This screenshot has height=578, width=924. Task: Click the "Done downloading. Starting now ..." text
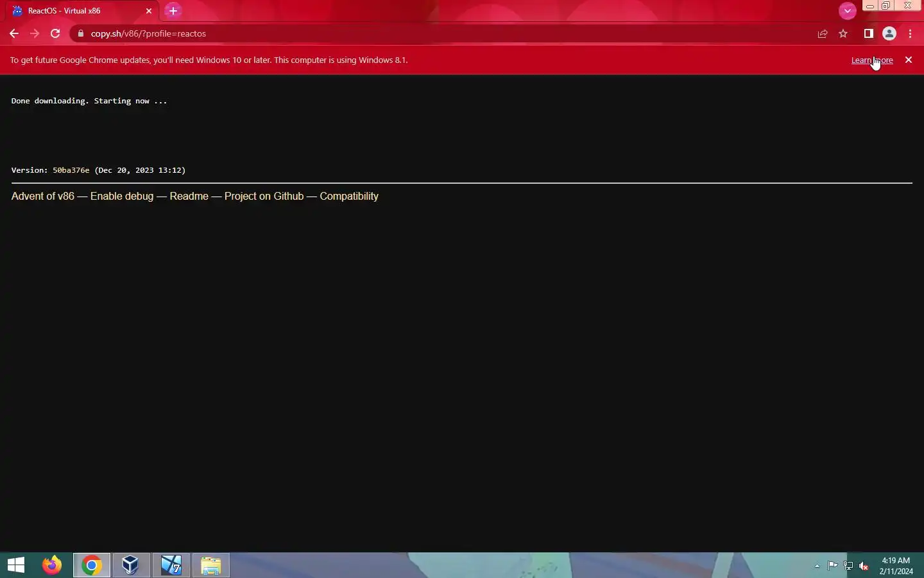point(89,101)
